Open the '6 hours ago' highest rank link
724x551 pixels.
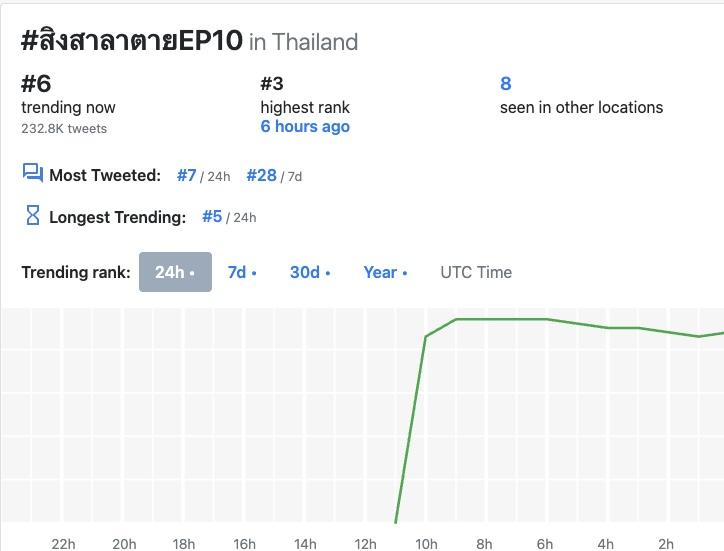305,127
